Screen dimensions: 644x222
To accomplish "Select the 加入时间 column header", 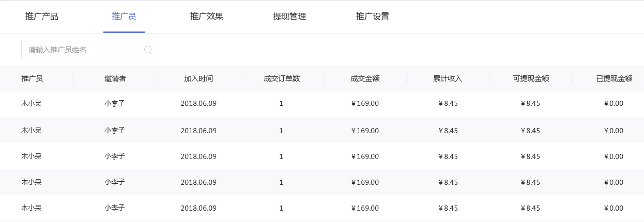I will (x=198, y=79).
